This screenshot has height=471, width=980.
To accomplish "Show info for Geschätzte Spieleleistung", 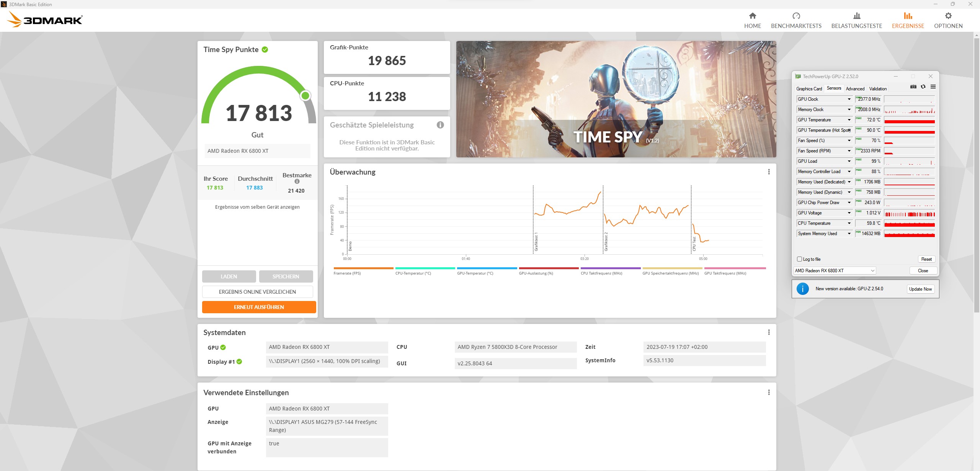I will click(x=440, y=125).
